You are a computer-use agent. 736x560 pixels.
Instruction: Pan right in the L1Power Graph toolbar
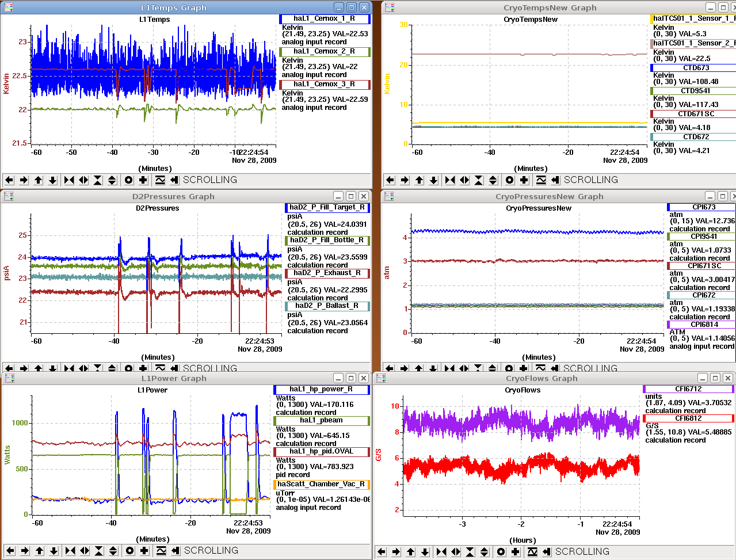(25, 551)
